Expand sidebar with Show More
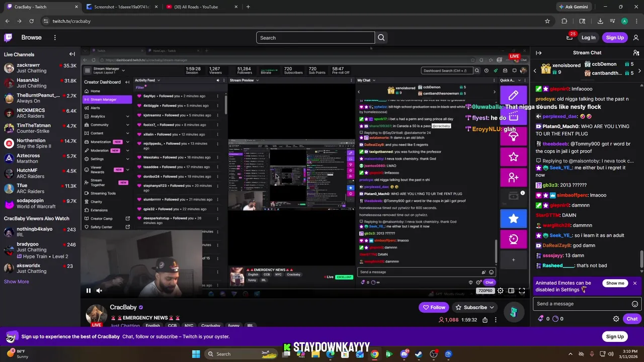Image resolution: width=644 pixels, height=362 pixels. [17, 282]
